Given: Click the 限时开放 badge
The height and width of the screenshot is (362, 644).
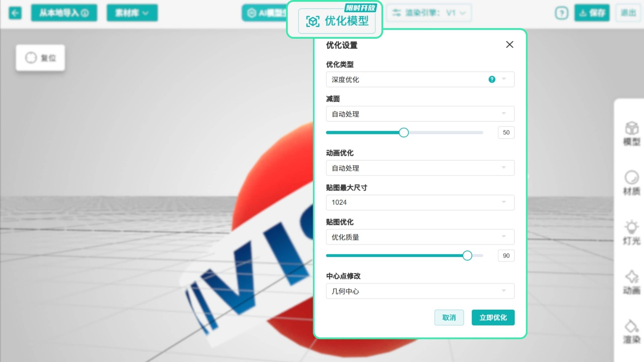Looking at the screenshot, I should pos(360,8).
